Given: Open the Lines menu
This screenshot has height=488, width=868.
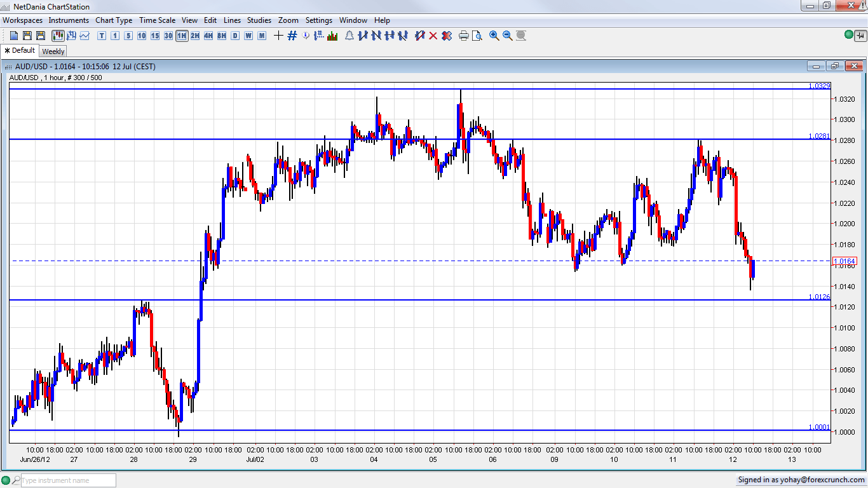Looking at the screenshot, I should pyautogui.click(x=232, y=20).
